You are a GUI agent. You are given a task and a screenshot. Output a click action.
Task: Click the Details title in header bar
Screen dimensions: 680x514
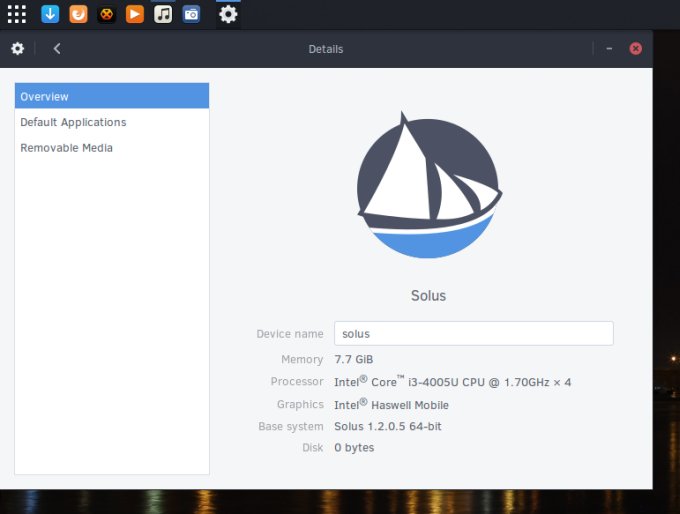click(x=326, y=49)
